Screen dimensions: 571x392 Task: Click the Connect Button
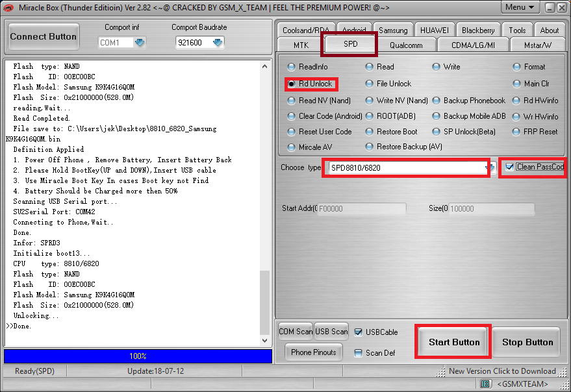click(44, 36)
